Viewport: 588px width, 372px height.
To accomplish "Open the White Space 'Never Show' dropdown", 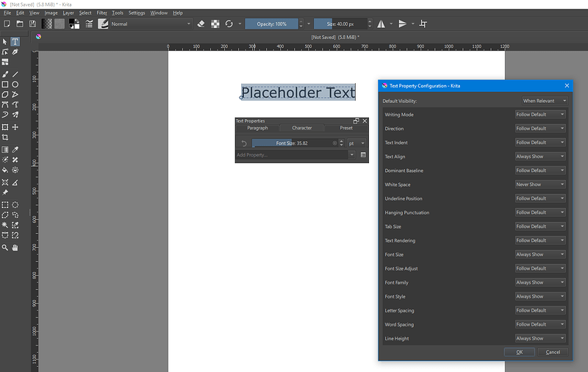I will coord(540,185).
